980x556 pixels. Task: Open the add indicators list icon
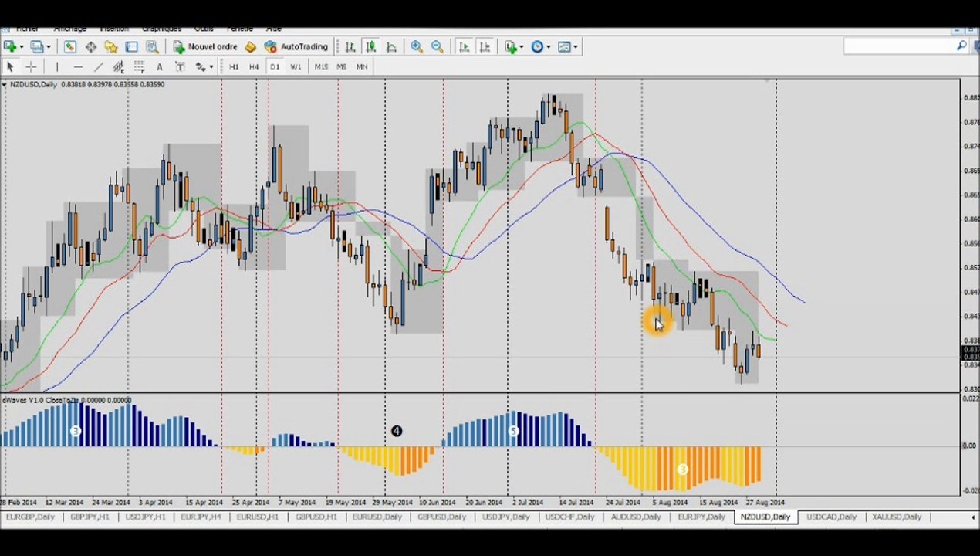coord(511,47)
